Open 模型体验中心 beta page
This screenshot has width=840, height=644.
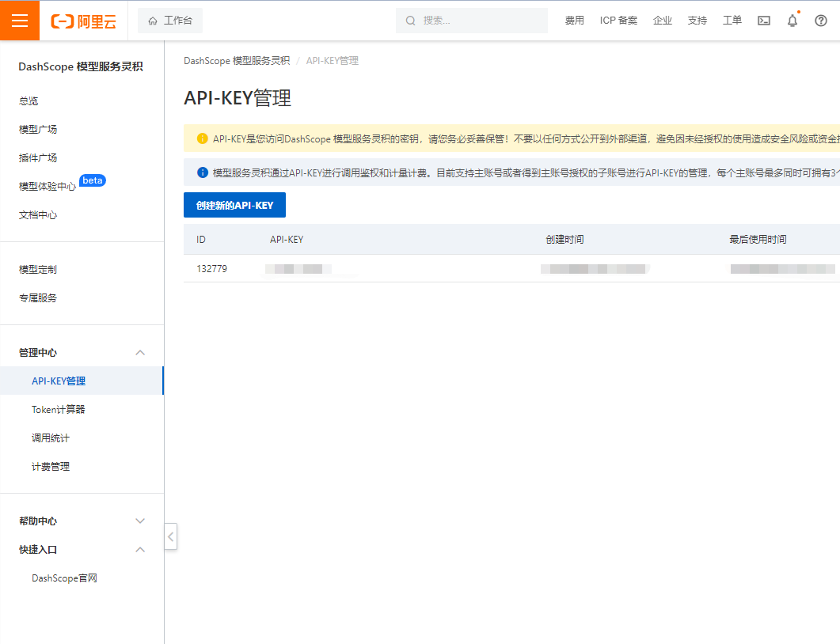coord(48,187)
